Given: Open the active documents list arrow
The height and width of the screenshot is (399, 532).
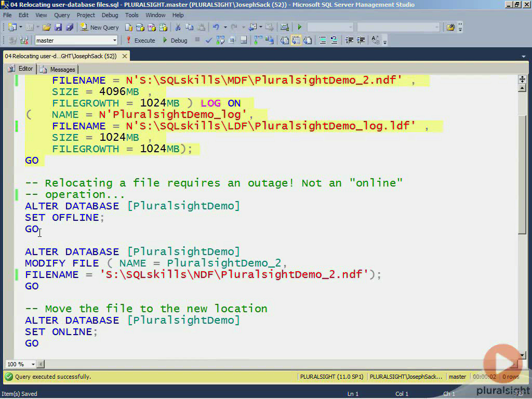Looking at the screenshot, I should (x=524, y=56).
